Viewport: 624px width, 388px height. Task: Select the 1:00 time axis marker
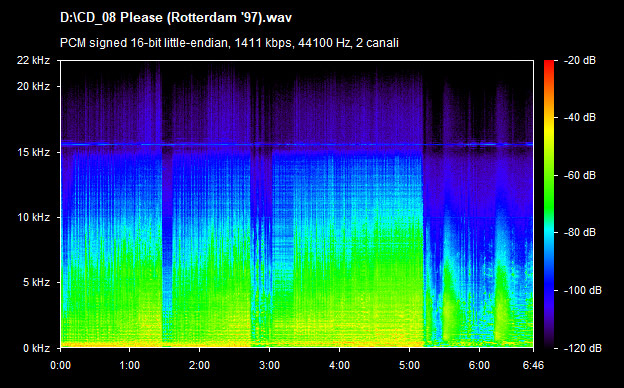click(129, 365)
